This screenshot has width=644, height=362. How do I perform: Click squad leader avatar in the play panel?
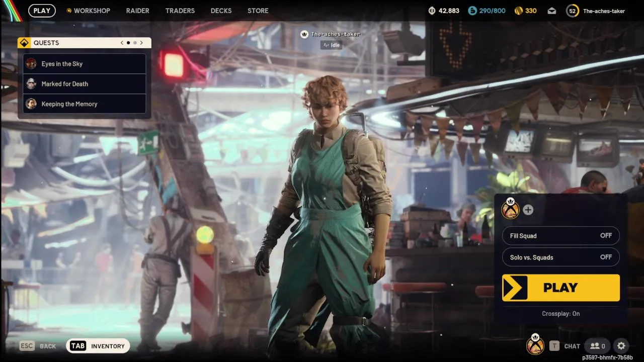point(511,209)
